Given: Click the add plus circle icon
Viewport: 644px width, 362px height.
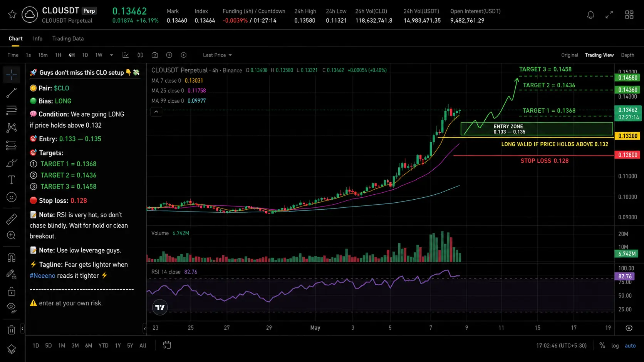Looking at the screenshot, I should click(169, 55).
